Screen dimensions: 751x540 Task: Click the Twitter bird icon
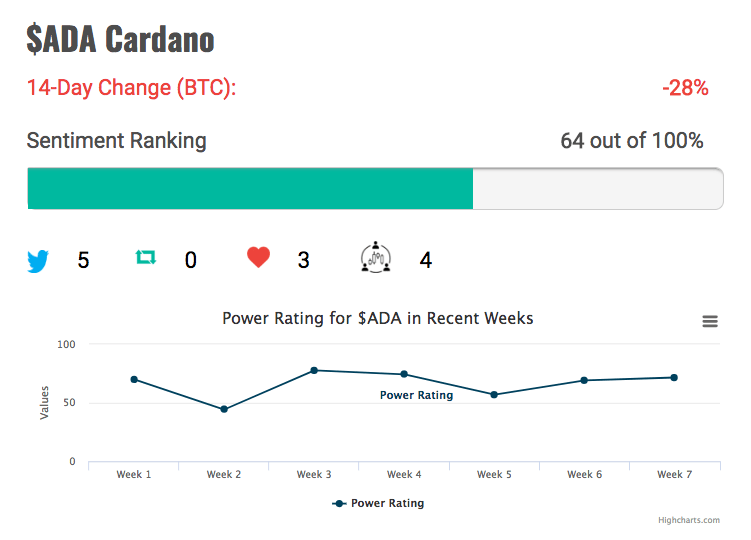click(38, 261)
